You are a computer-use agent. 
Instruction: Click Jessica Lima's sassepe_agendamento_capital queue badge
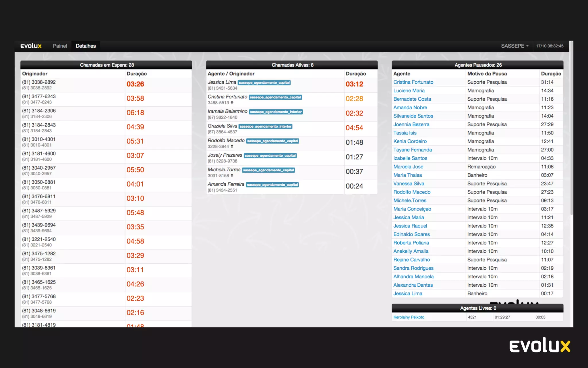264,83
